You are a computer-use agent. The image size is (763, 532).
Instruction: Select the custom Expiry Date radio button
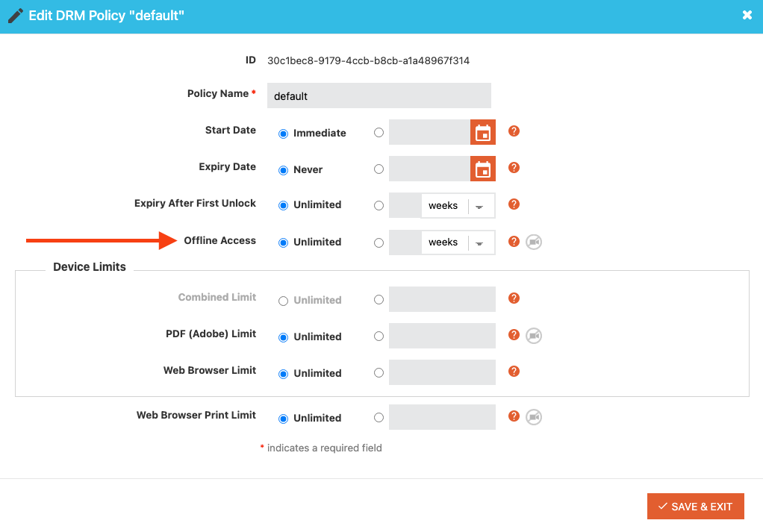tap(379, 169)
